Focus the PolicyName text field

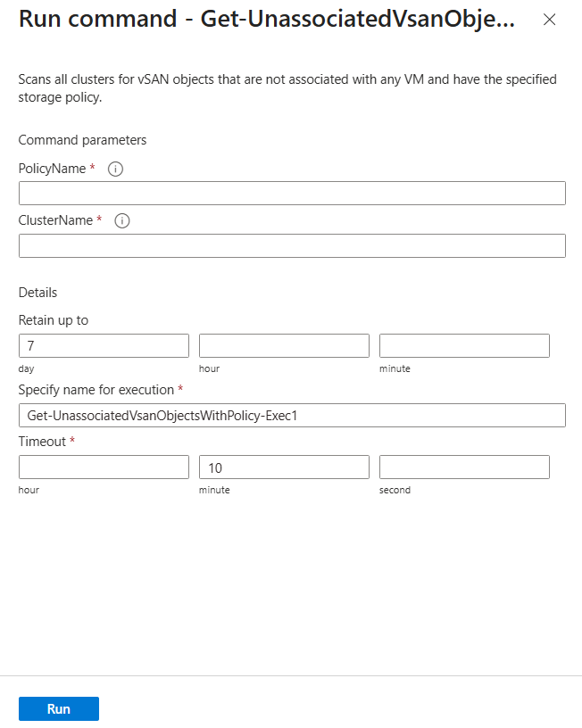tap(292, 194)
